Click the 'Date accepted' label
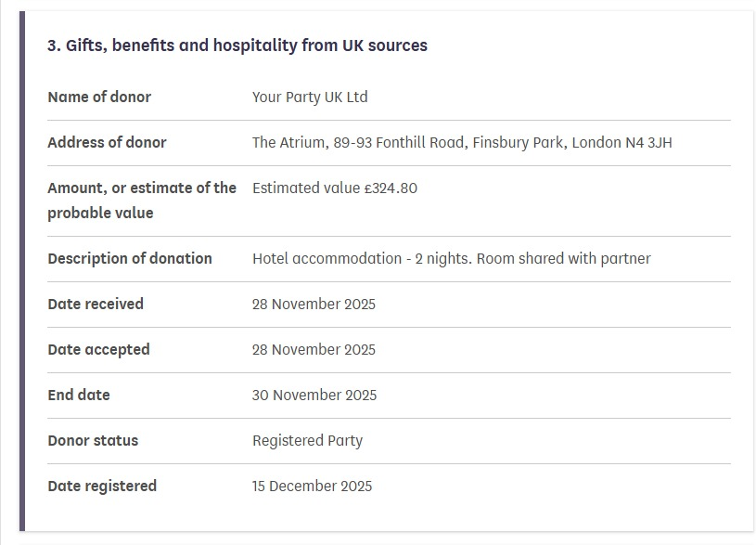This screenshot has width=756, height=545. (x=98, y=349)
